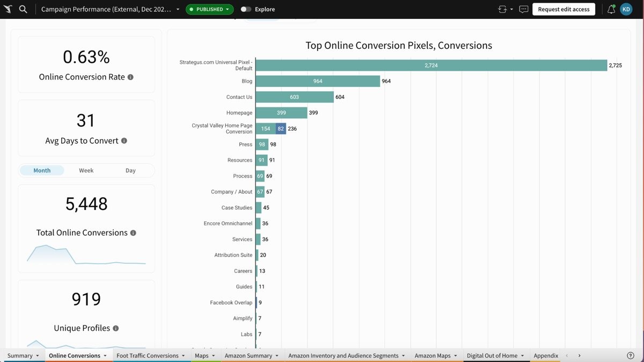
Task: Open the Summary tab dropdown arrow
Action: coord(38,356)
